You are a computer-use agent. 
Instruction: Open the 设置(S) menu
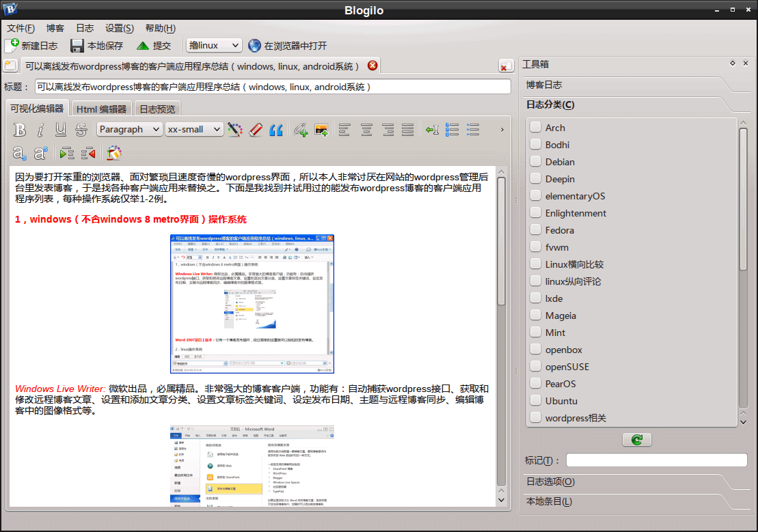pyautogui.click(x=120, y=28)
